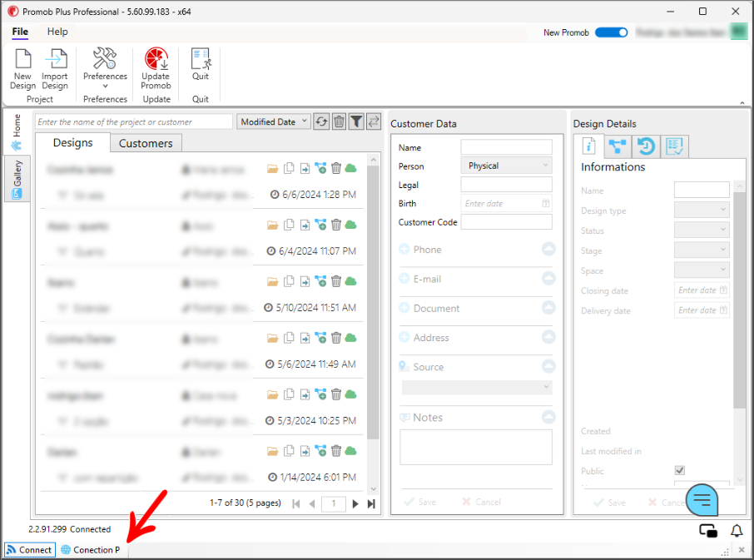
Task: Click the Notes text area
Action: [x=476, y=447]
